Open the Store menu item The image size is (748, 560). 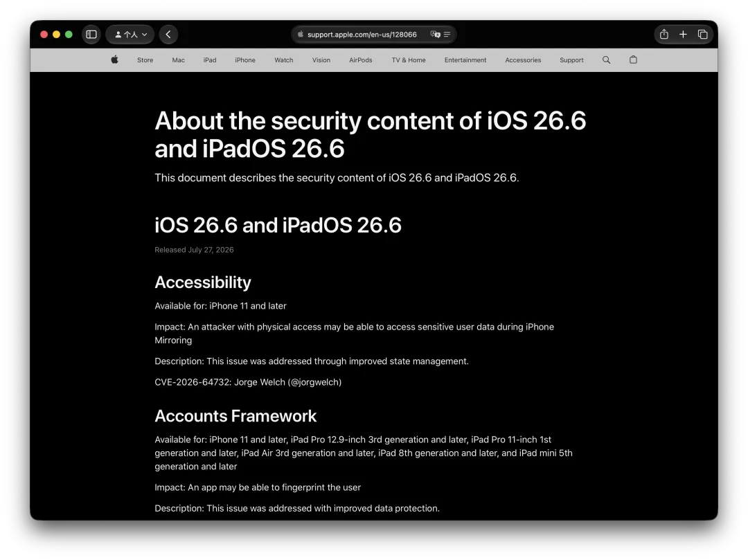pos(145,60)
